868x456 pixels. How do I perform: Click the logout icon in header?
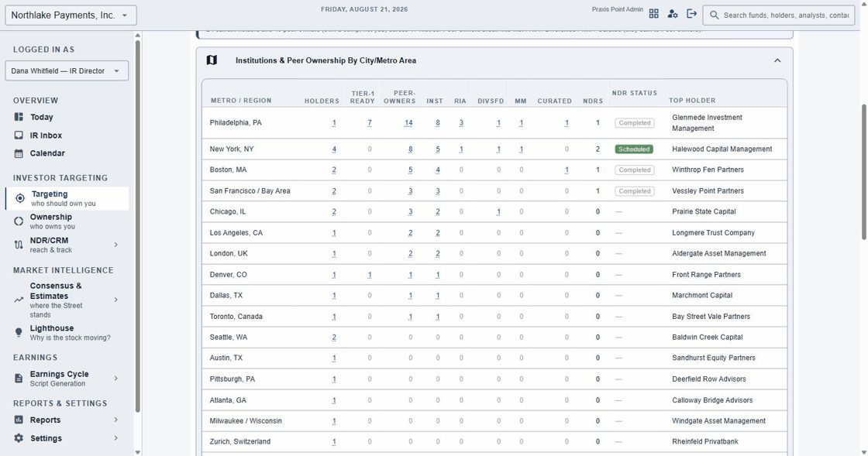[x=691, y=14]
